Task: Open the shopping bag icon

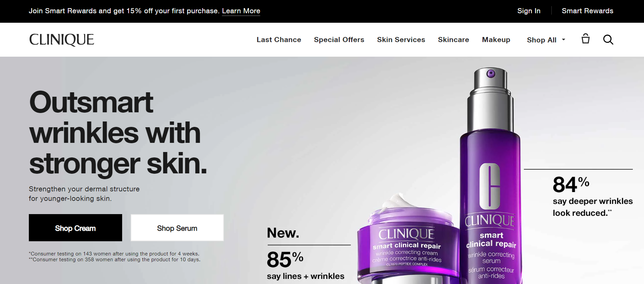Action: pos(585,39)
